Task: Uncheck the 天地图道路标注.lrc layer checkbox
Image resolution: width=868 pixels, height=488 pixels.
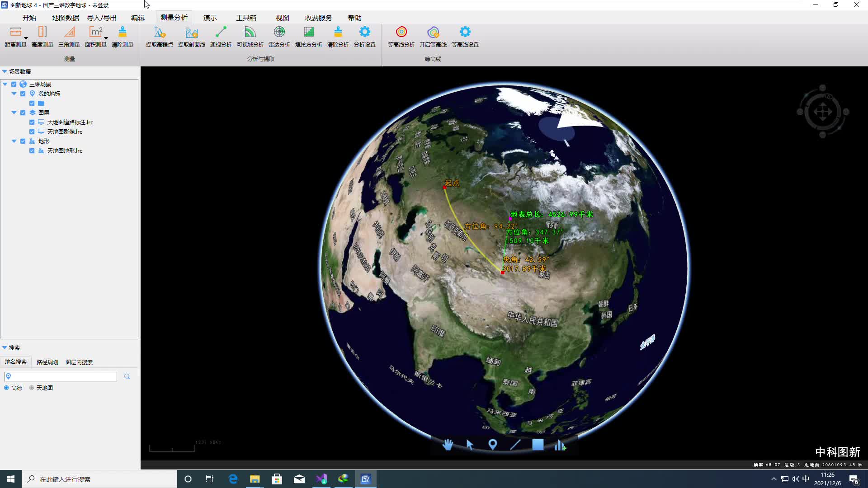Action: pyautogui.click(x=32, y=122)
